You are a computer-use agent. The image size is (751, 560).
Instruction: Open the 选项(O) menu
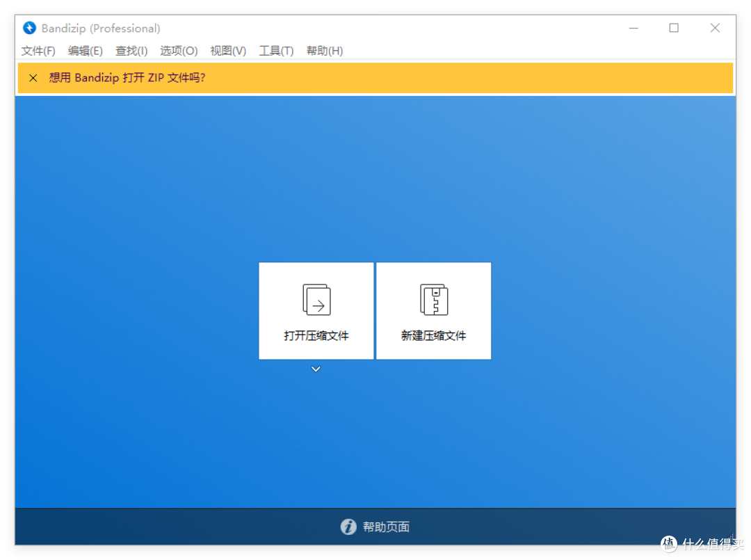(179, 51)
